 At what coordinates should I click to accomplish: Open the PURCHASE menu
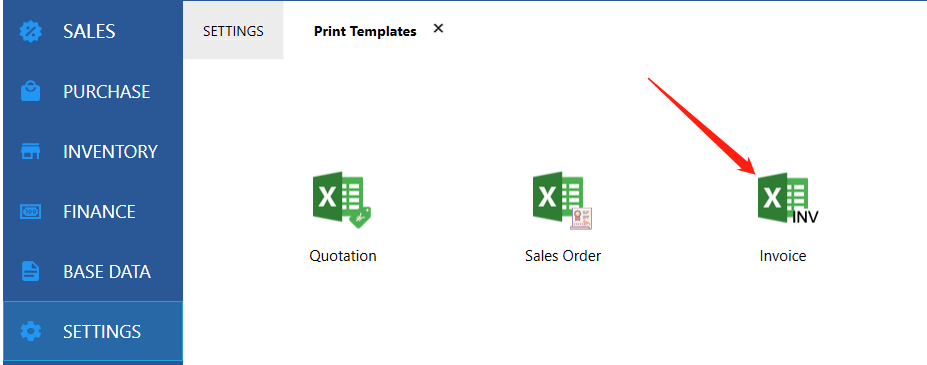click(93, 92)
